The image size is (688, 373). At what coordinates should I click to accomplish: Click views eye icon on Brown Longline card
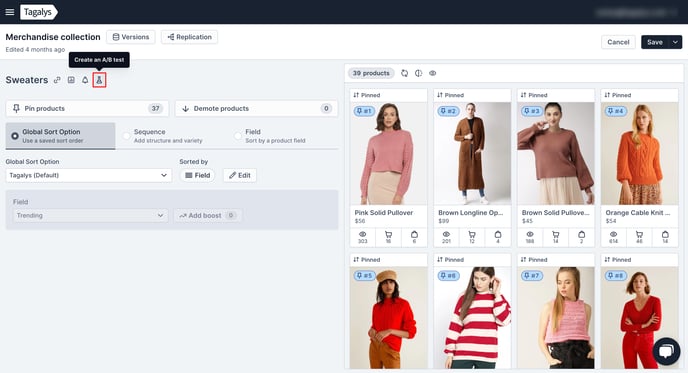[446, 234]
